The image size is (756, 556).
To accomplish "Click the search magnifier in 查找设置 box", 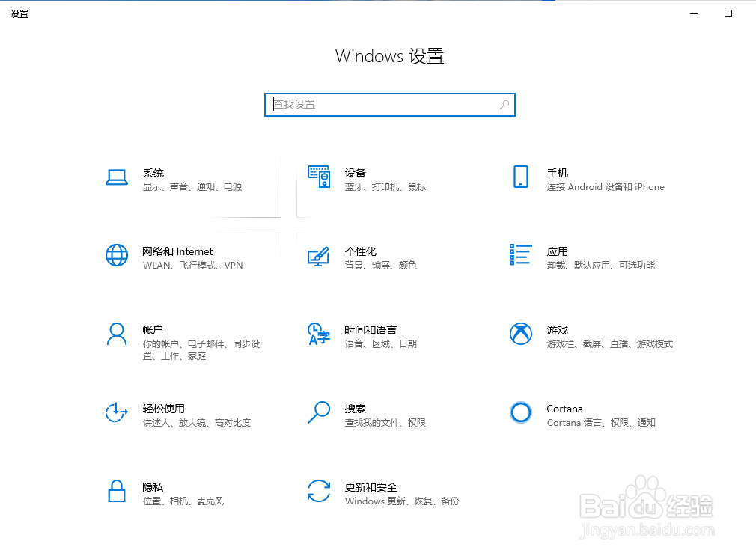I will (504, 105).
